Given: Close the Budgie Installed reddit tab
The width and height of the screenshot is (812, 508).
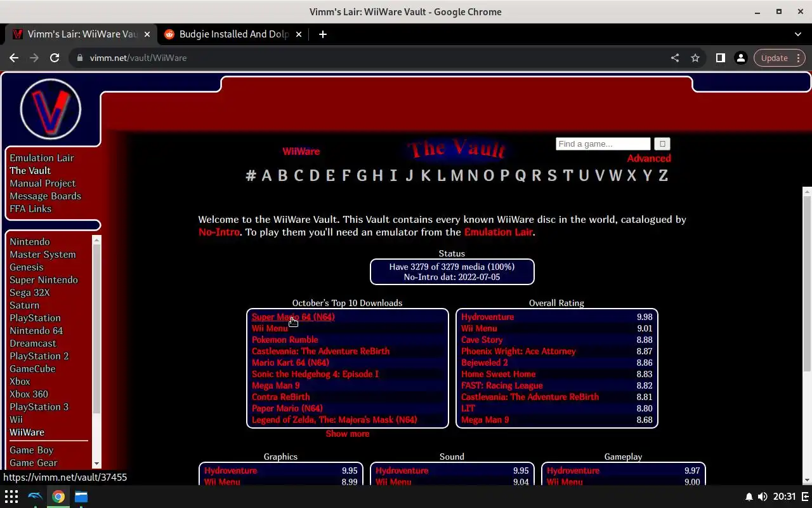Looking at the screenshot, I should click(x=299, y=34).
